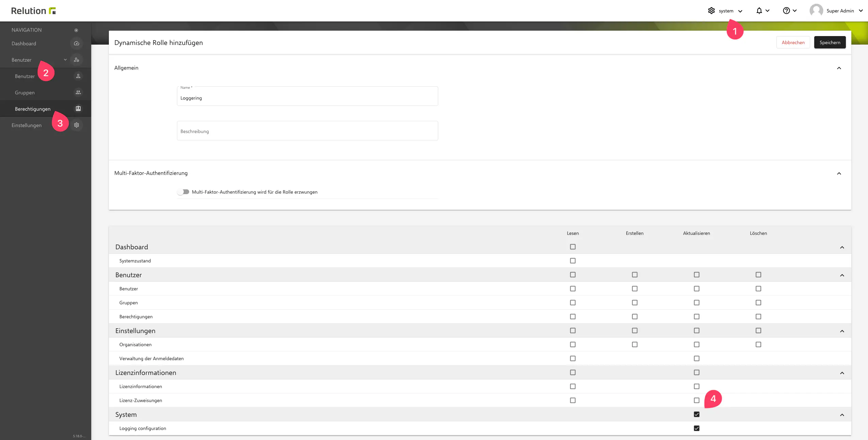Screen dimensions: 868x440
Task: Click the Dashboard speedometer icon in sidebar
Action: [77, 44]
